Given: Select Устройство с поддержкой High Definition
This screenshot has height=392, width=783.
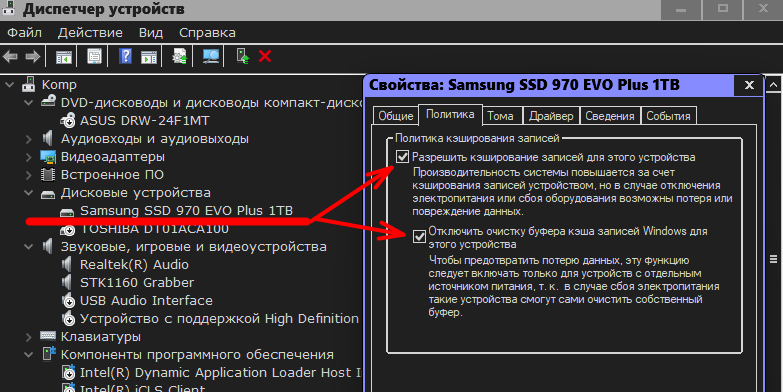Looking at the screenshot, I should coord(219,319).
